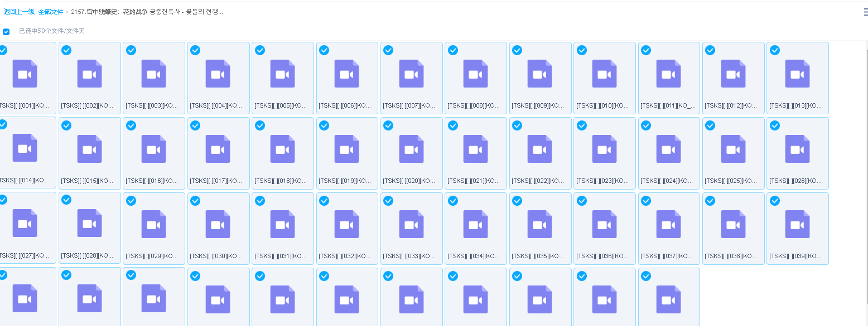Uncheck the episode 018 file checkmark

[260, 125]
